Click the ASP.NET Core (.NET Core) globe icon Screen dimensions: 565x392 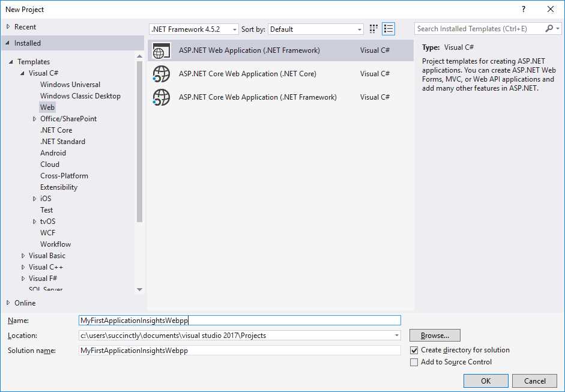161,74
